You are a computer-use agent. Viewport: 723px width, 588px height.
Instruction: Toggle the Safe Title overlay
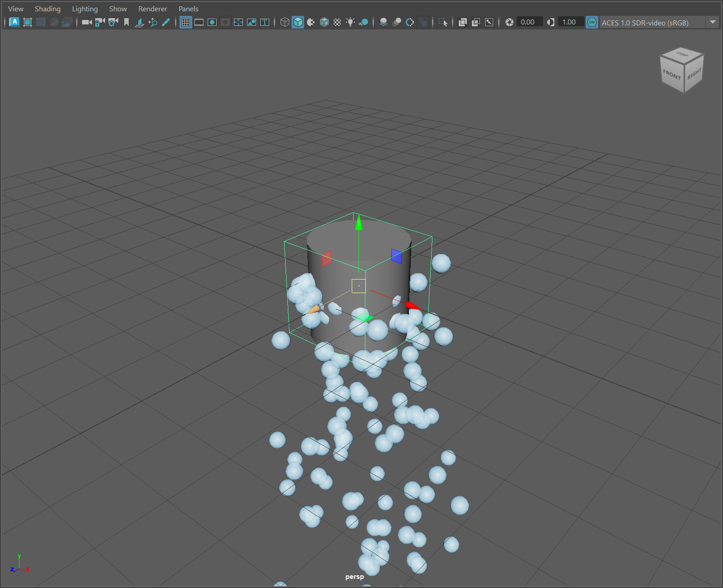point(265,22)
